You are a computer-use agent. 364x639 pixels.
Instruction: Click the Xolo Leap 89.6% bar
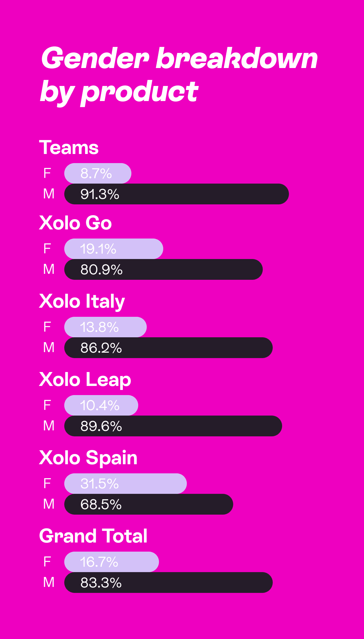pos(173,426)
